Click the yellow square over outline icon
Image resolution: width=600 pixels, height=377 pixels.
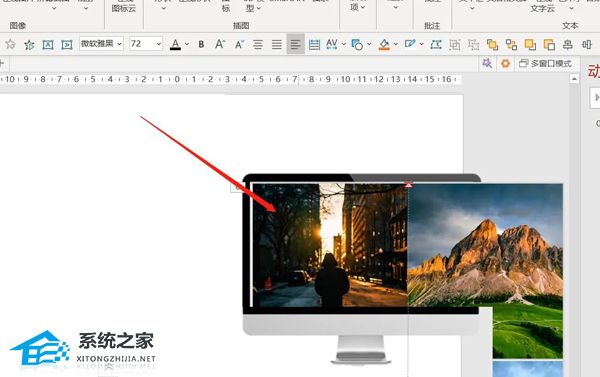tap(530, 44)
